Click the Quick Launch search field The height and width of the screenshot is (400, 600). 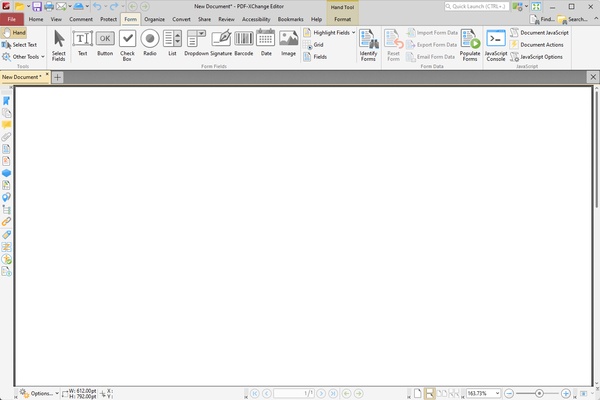(x=477, y=7)
